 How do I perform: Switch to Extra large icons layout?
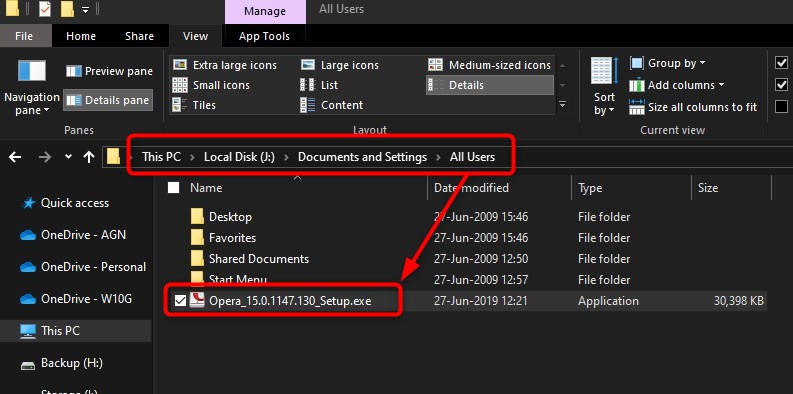(x=225, y=65)
